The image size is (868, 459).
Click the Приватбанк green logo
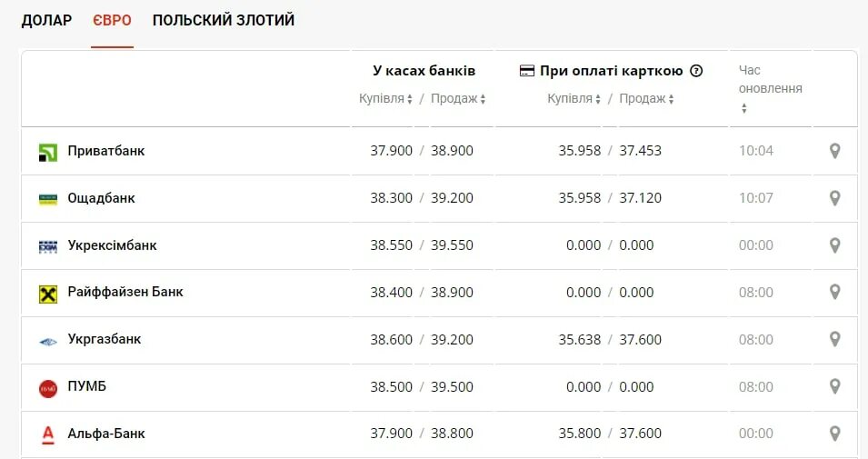coord(48,152)
